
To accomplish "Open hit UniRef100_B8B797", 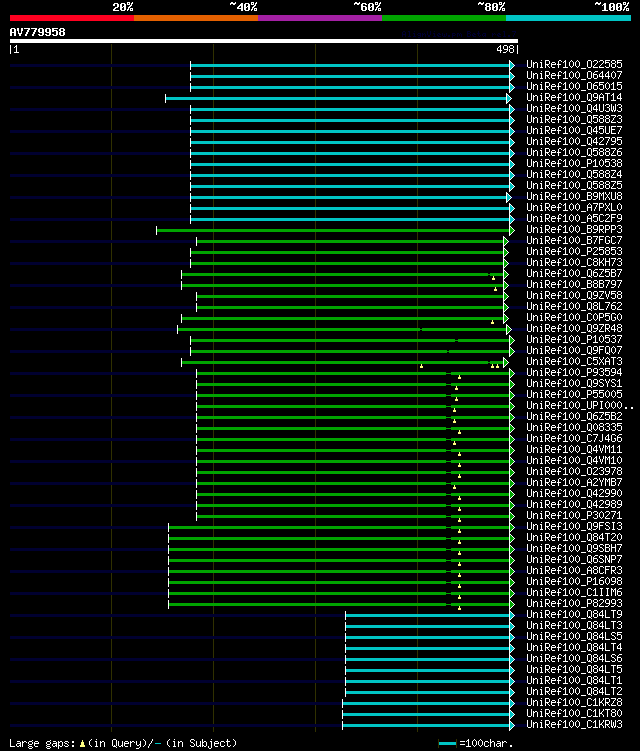I will pyautogui.click(x=574, y=284).
